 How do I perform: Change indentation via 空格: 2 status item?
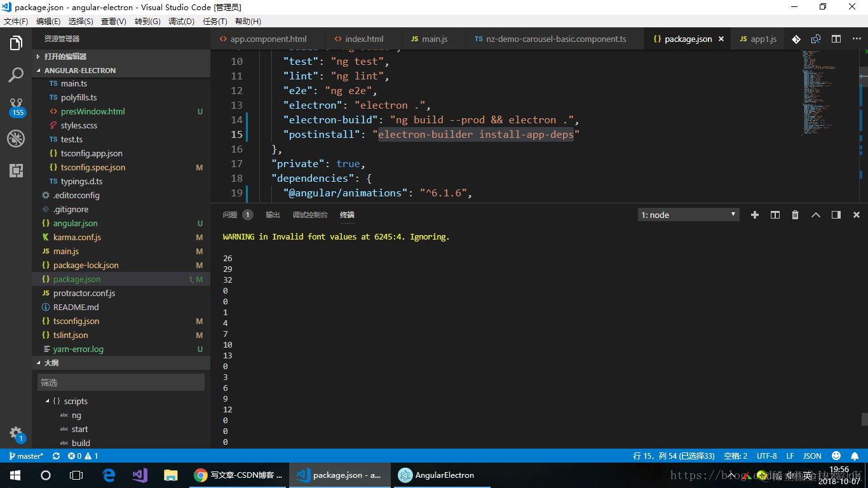tap(736, 456)
